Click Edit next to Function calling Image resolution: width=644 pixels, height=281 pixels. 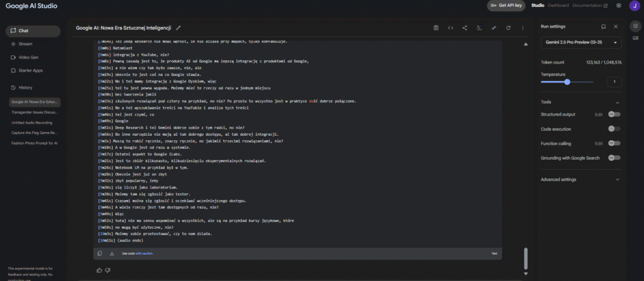pos(599,143)
